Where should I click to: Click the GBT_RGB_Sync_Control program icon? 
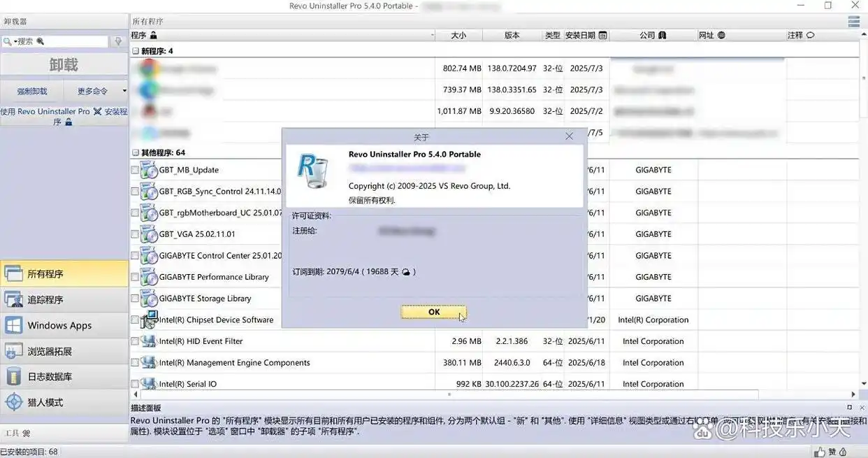pyautogui.click(x=149, y=192)
